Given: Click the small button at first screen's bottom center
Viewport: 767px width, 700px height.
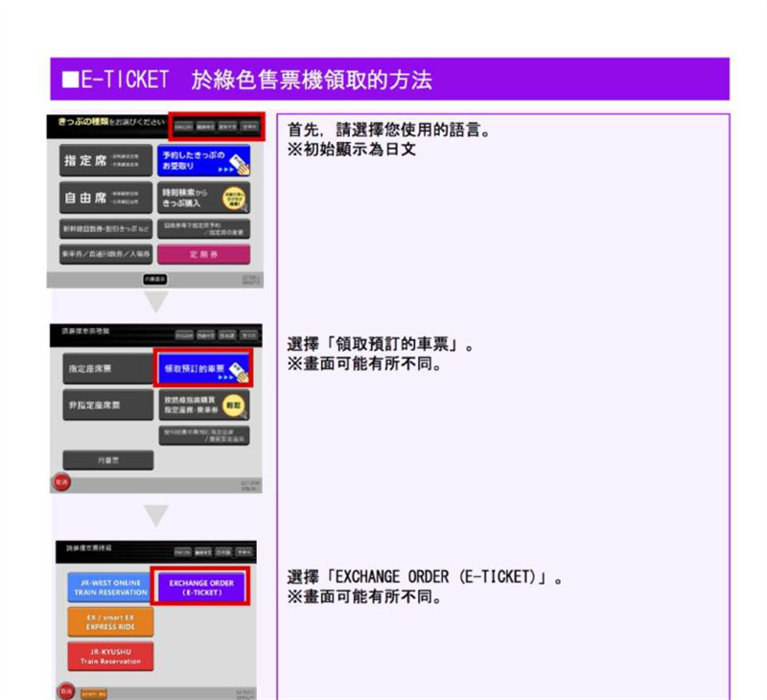Looking at the screenshot, I should 153,278.
